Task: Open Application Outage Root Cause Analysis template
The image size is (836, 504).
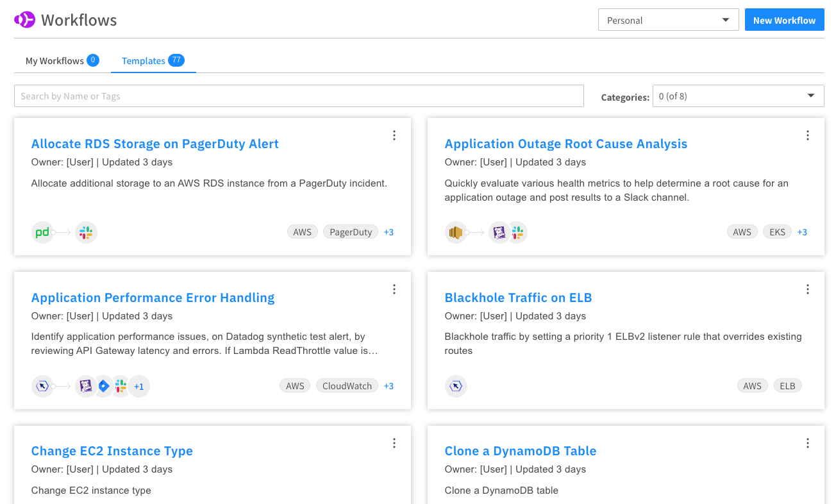Action: coord(565,144)
